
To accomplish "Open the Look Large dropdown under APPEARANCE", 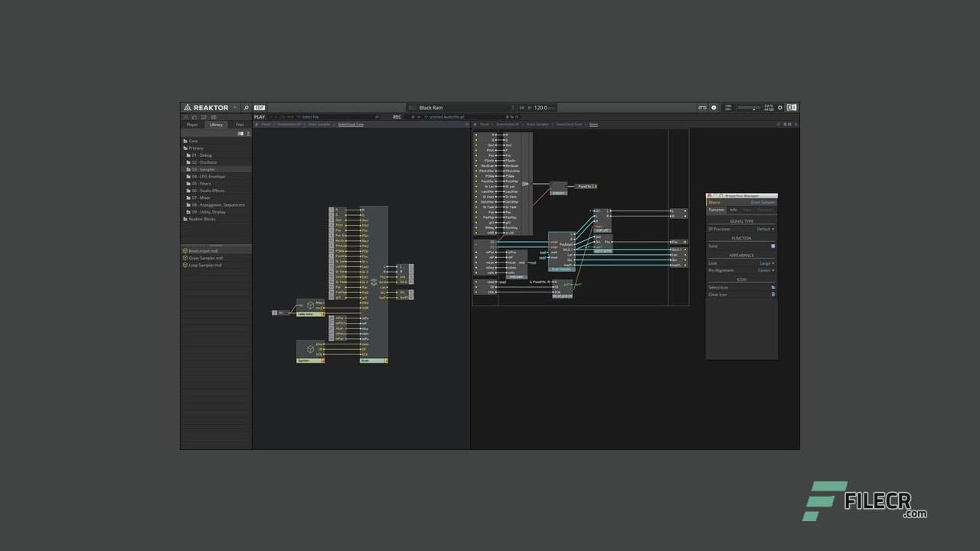I will click(766, 262).
